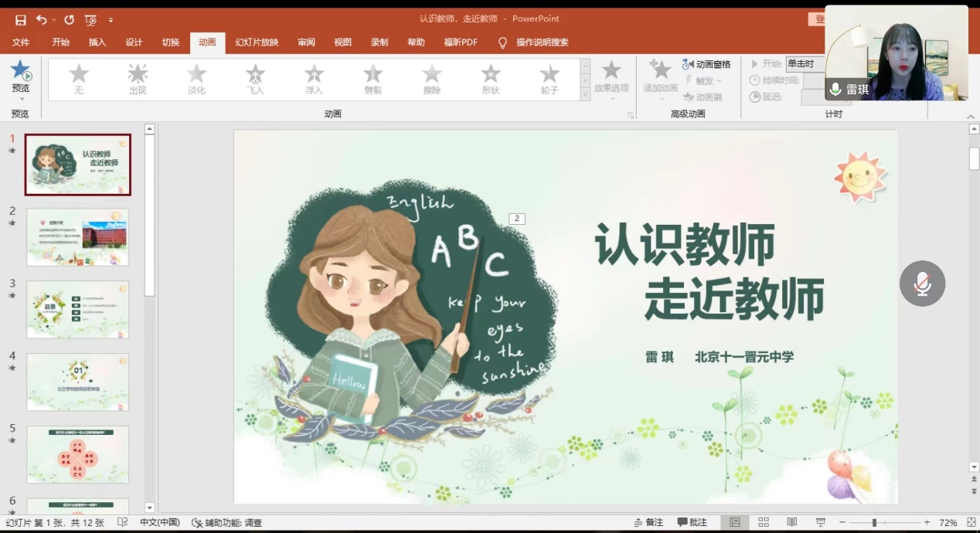
Task: Click the Fit slide to window icon
Action: (x=971, y=523)
